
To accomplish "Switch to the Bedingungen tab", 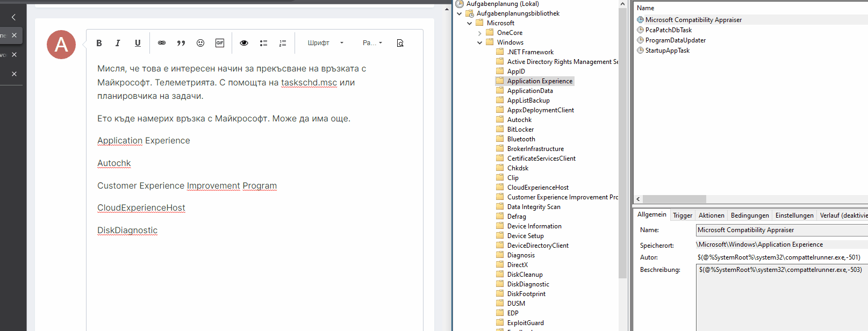I will tap(750, 215).
